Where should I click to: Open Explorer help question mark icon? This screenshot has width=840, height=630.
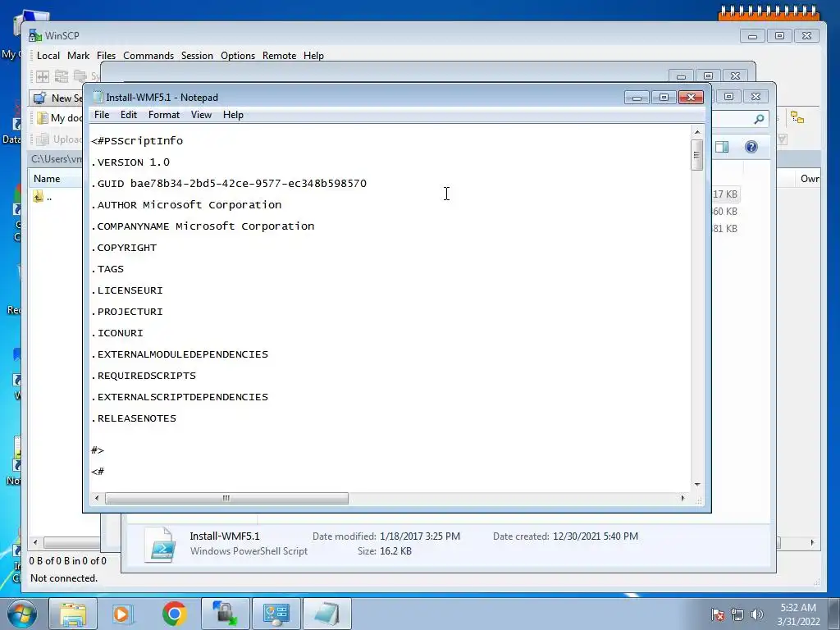click(x=751, y=147)
